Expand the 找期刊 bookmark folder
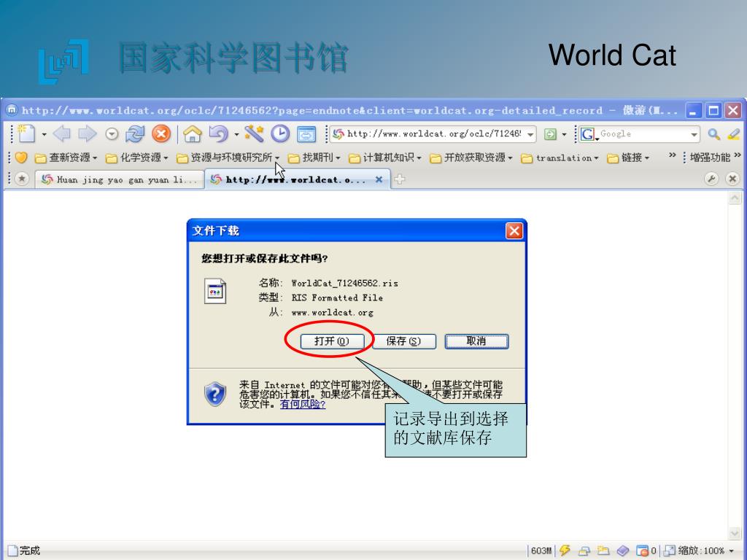 314,157
